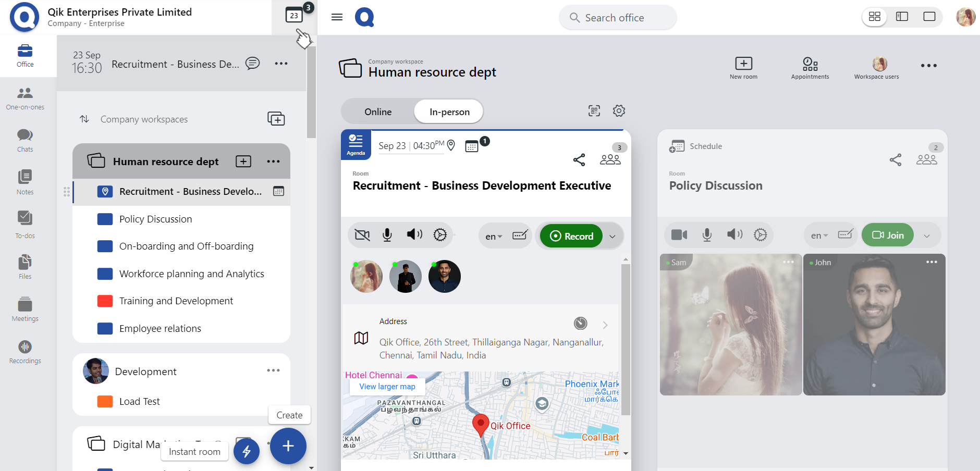Click the share icon in Recruitment room
The image size is (980, 471).
click(579, 160)
